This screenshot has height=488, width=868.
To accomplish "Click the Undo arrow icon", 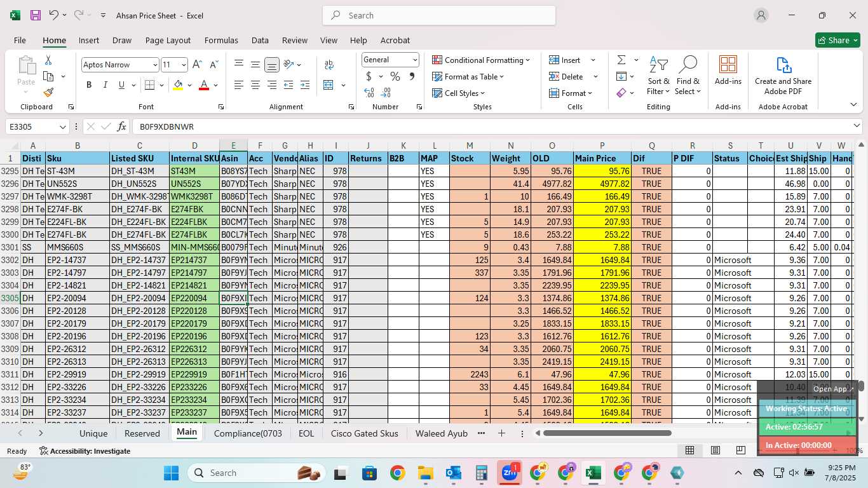I will tap(54, 15).
